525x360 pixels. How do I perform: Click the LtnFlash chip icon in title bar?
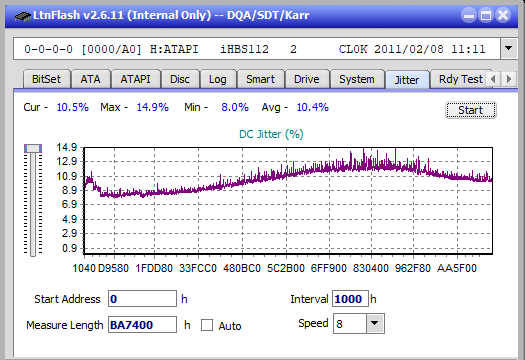click(x=22, y=16)
